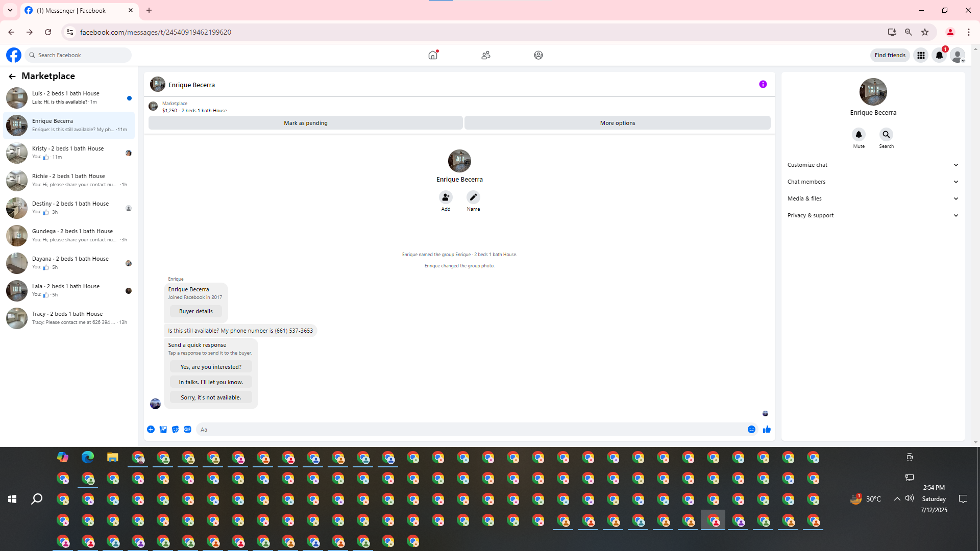
Task: Attach a photo using image icon
Action: [163, 430]
